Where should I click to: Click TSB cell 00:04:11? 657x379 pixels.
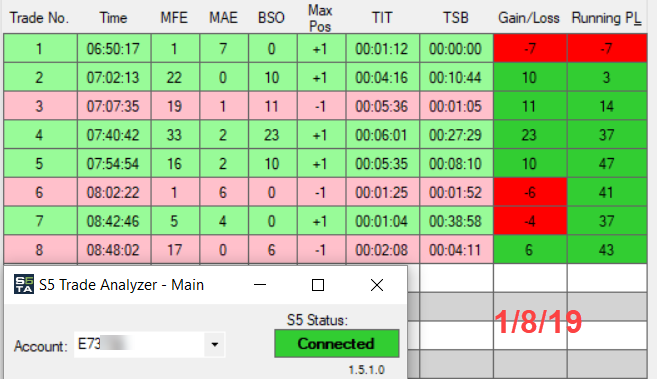[x=456, y=250]
